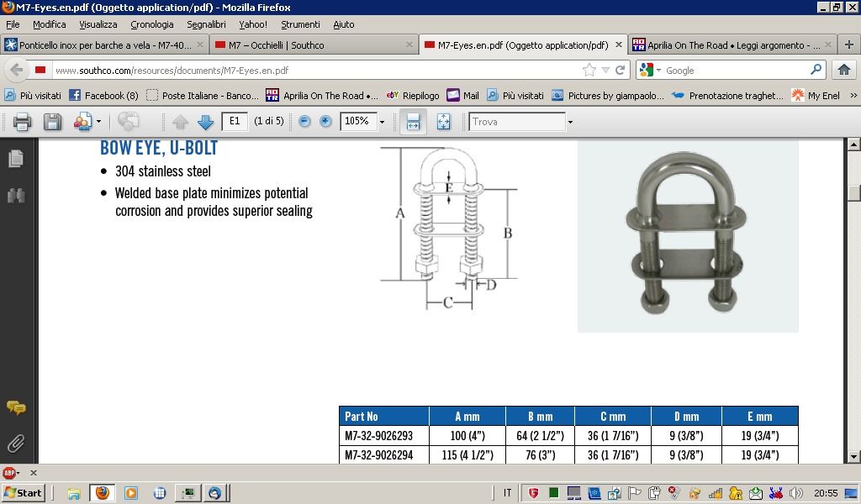Open the attachments paperclip panel
Viewport: 861px width, 504px height.
pyautogui.click(x=16, y=444)
